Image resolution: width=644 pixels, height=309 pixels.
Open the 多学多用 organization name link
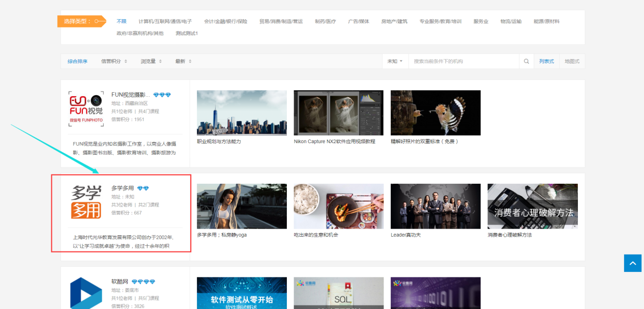point(123,188)
